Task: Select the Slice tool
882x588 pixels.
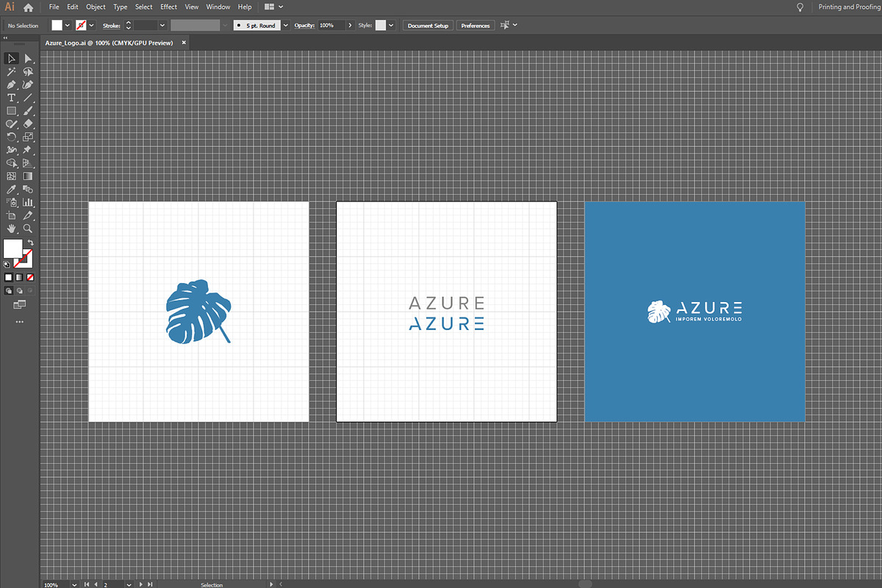Action: point(28,215)
